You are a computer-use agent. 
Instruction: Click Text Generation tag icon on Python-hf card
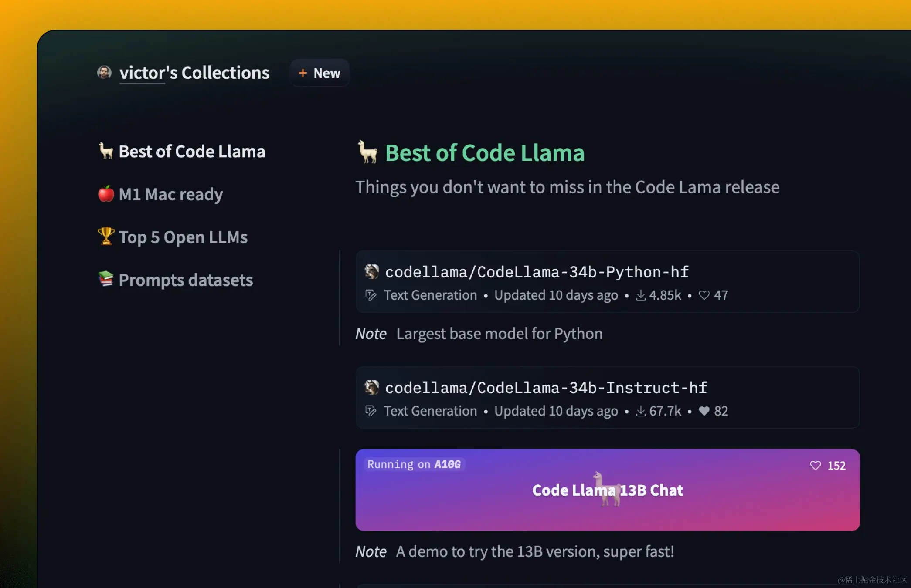(x=371, y=295)
